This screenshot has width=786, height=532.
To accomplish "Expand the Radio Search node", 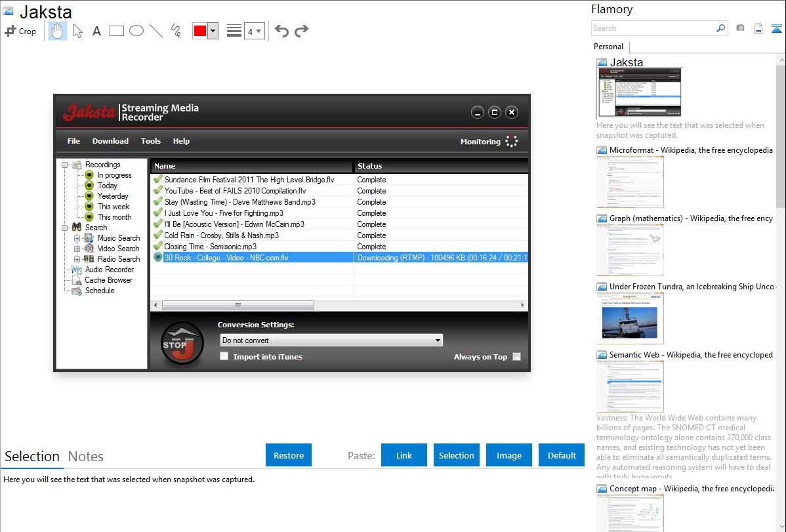I will [x=77, y=259].
